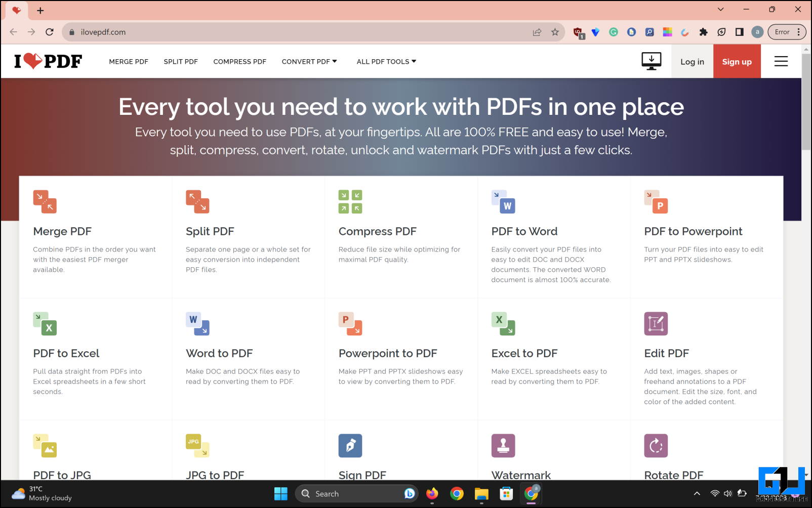Screen dimensions: 812x508
Task: Open the Chrome extensions puzzle icon
Action: pyautogui.click(x=703, y=32)
